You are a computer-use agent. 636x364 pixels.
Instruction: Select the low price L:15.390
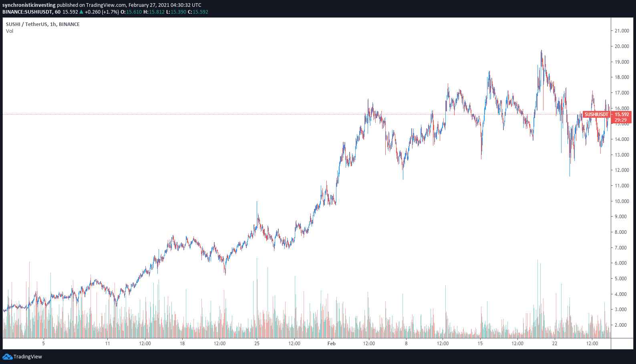(176, 12)
